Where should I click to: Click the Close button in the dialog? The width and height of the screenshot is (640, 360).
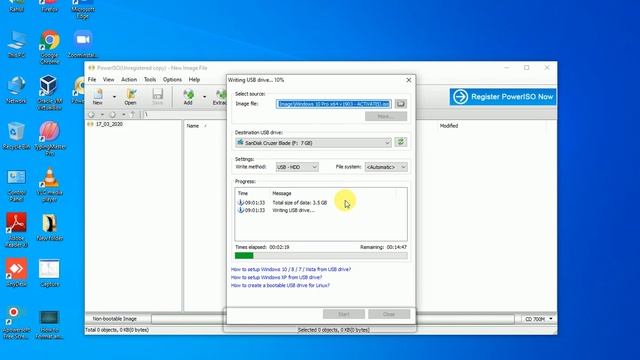[x=389, y=314]
